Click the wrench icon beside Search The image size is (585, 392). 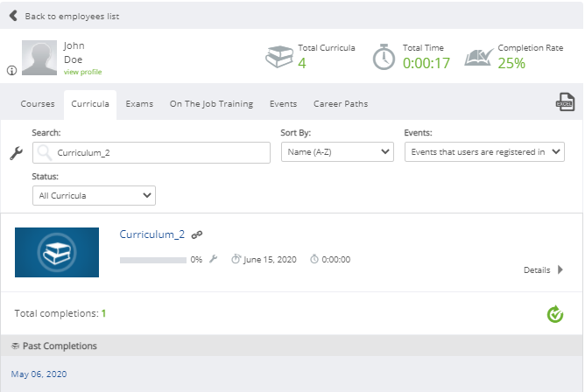(x=16, y=153)
